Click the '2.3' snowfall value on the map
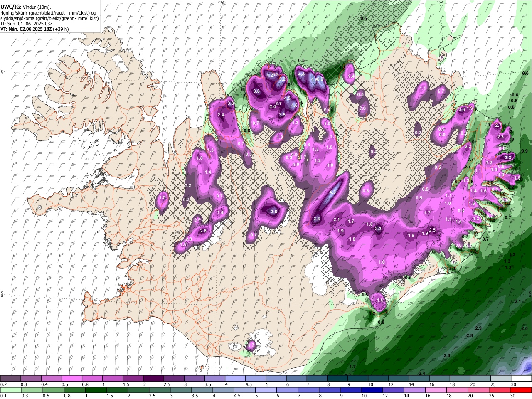Image resolution: width=532 pixels, height=399 pixels. 500,137
